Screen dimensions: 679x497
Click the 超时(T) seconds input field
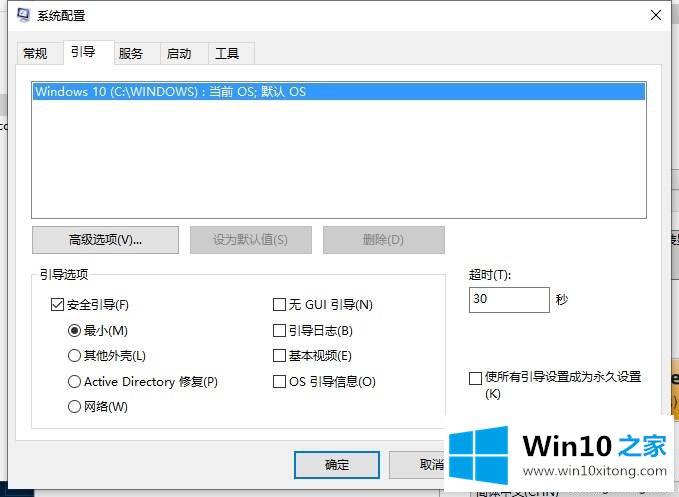coord(509,300)
